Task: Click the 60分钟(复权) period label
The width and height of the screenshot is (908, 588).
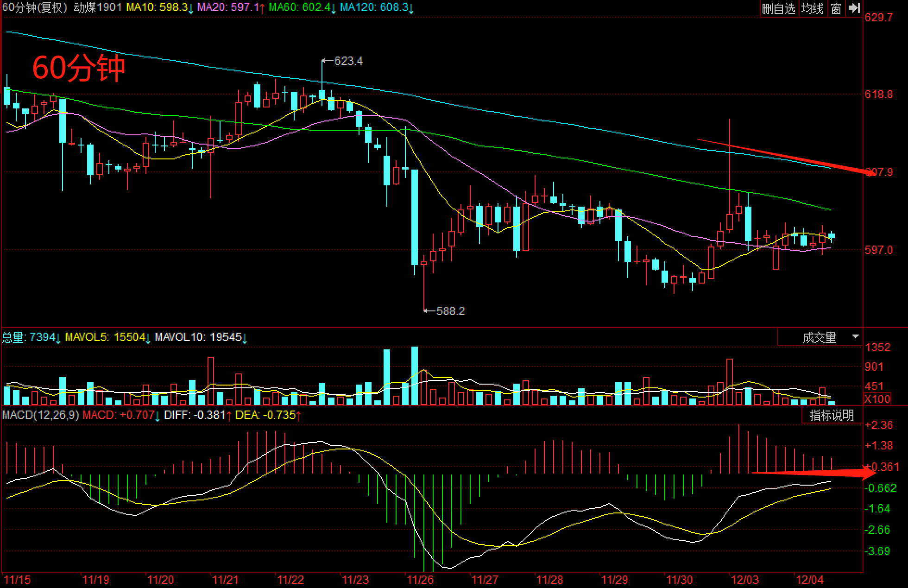Action: (36, 7)
